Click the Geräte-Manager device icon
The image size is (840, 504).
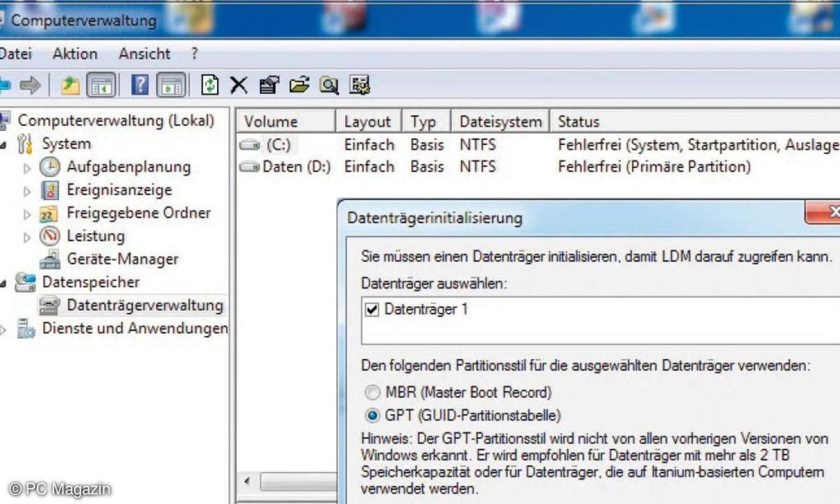click(x=50, y=260)
